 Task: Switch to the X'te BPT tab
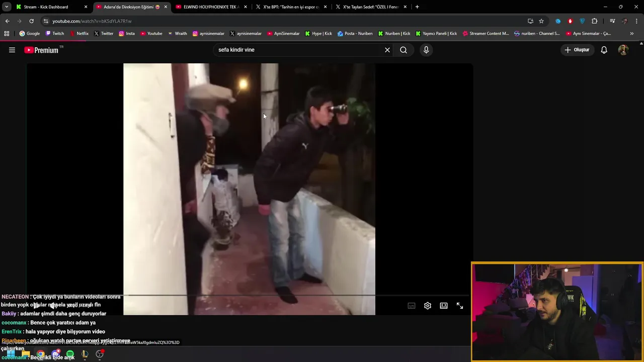click(x=291, y=7)
